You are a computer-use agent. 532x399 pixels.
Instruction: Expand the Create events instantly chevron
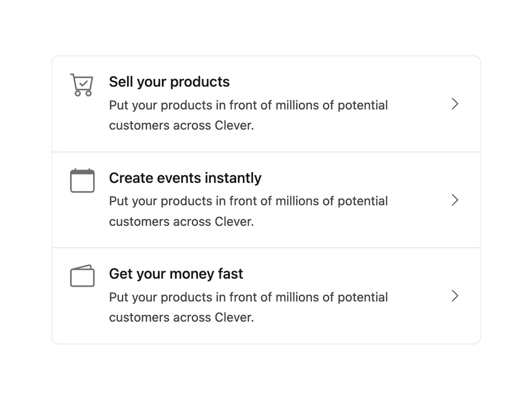(x=455, y=200)
